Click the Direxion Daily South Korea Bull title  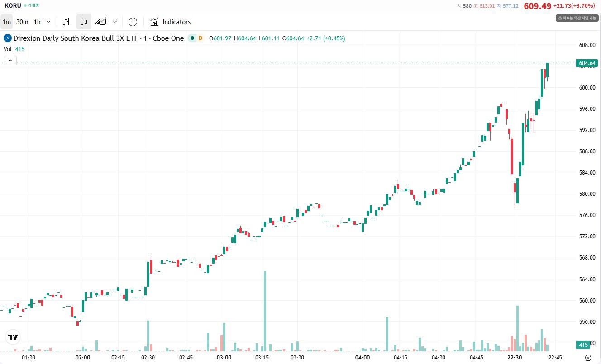[99, 38]
